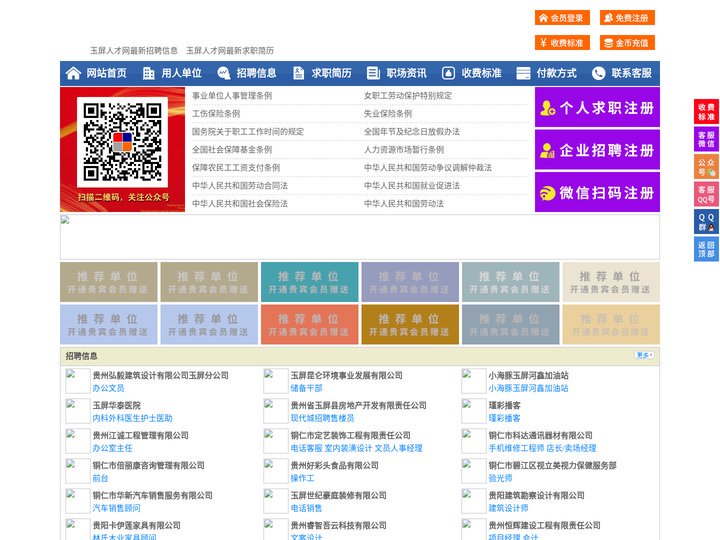Viewport: 720px width, 540px height.
Task: Open the 办公文员 job link
Action: (108, 388)
